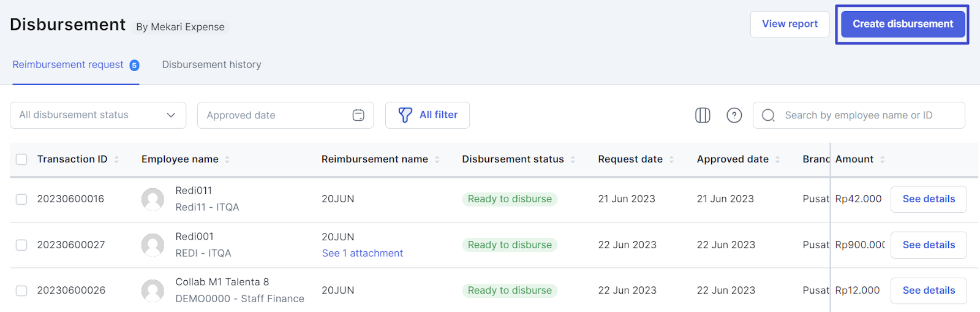Image resolution: width=980 pixels, height=312 pixels.
Task: See details for Rp900.000 row
Action: [x=929, y=245]
